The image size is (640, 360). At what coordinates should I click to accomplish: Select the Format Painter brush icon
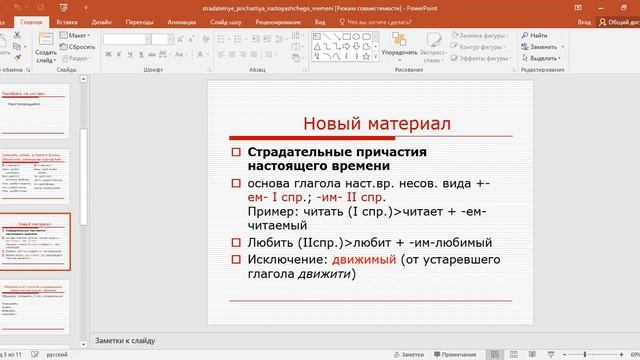[17, 58]
